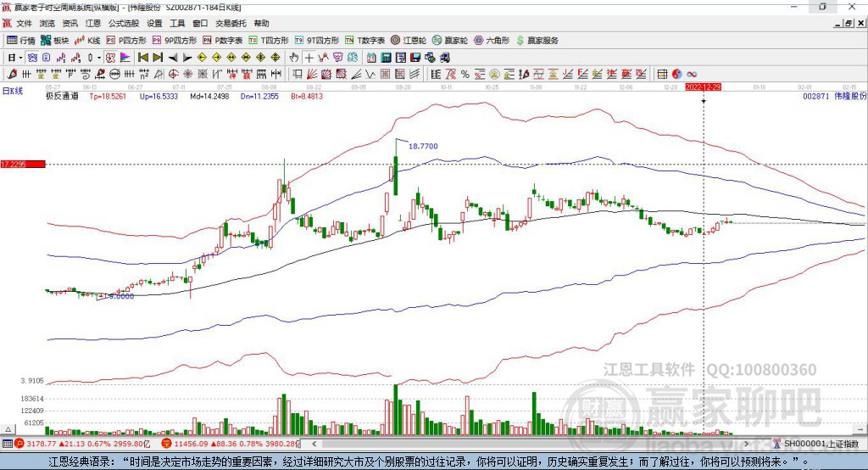Click the chart left scroll arrow
The image size is (868, 470).
coord(314,444)
